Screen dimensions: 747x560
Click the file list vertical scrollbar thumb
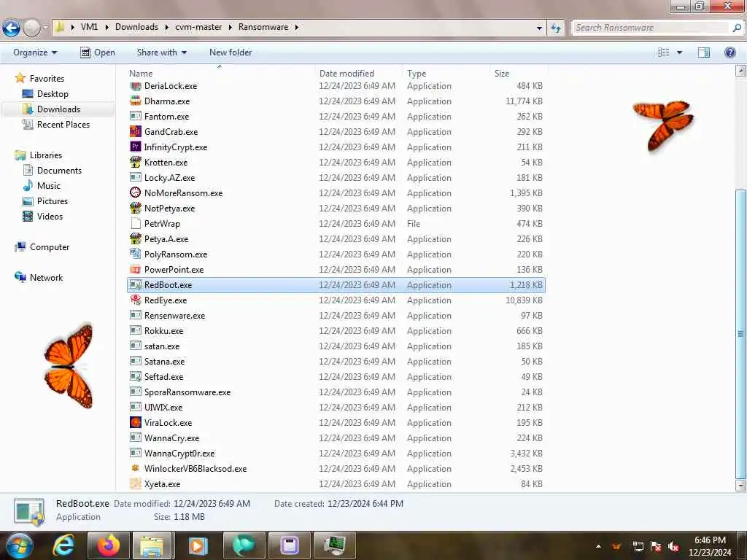click(x=740, y=334)
